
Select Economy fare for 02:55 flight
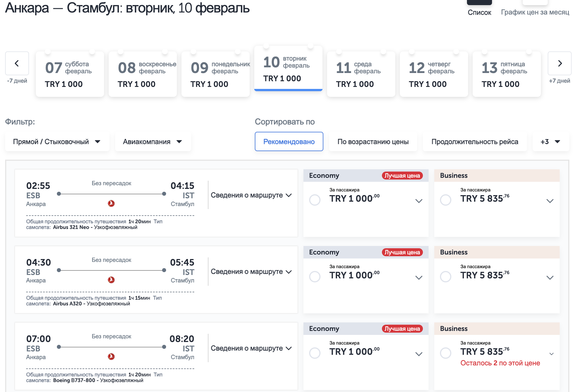[315, 200]
